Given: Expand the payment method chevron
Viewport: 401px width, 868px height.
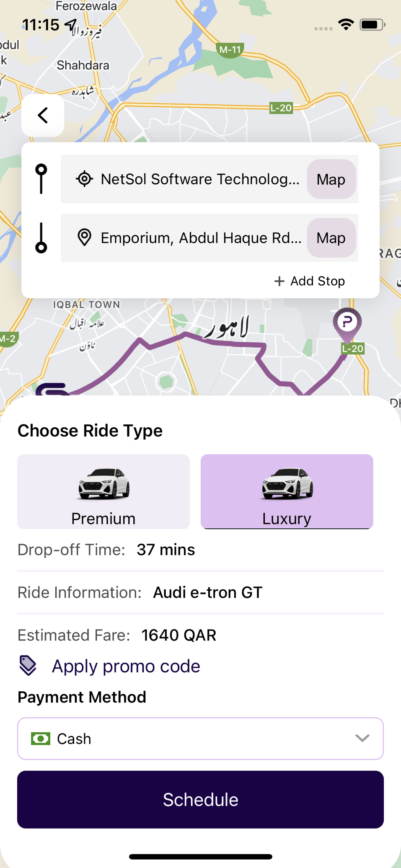Looking at the screenshot, I should point(362,738).
